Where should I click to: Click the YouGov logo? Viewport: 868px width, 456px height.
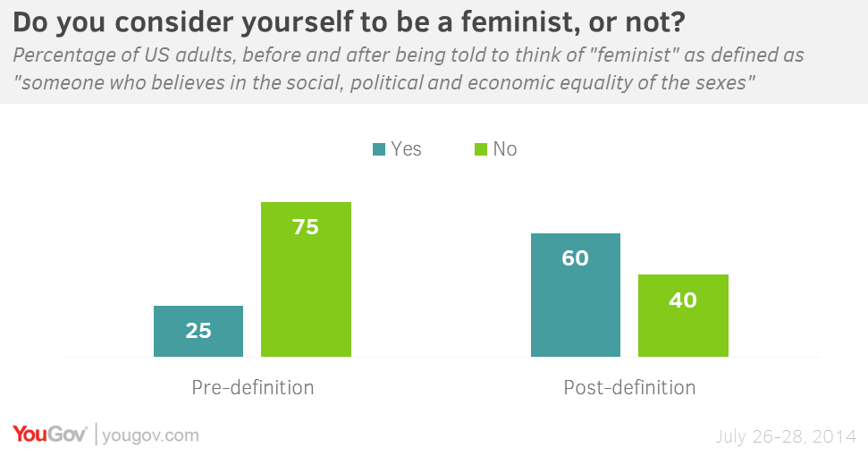(x=49, y=435)
